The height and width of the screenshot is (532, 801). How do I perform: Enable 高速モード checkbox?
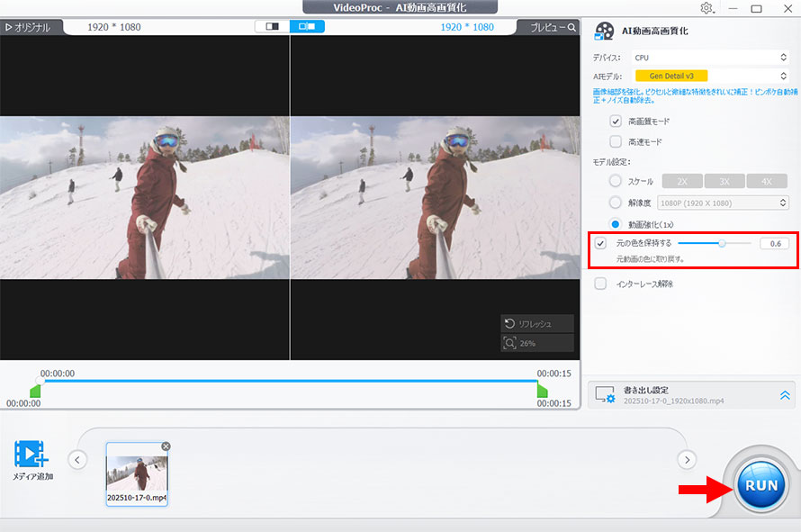pos(616,141)
